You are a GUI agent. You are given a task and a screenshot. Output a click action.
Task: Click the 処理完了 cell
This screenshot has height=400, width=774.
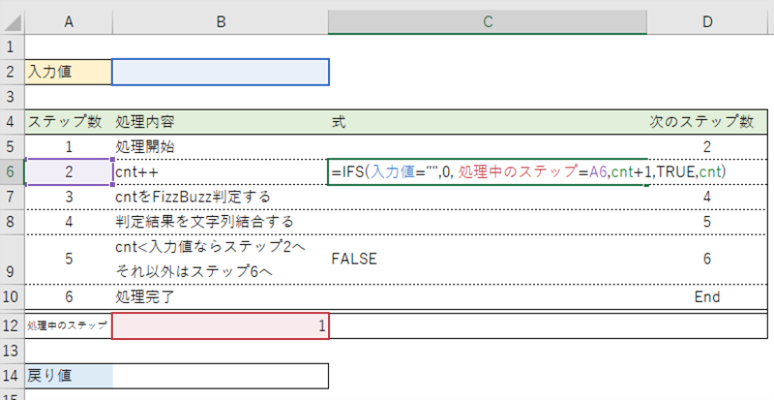220,298
